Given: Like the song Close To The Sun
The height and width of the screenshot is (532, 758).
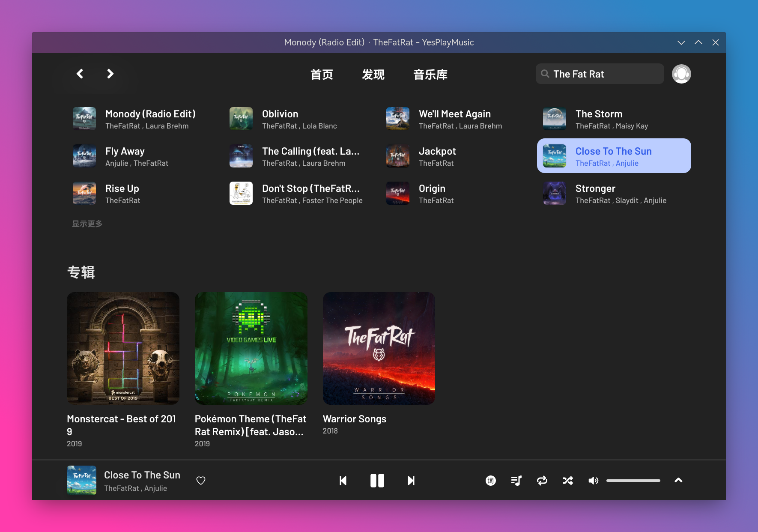Looking at the screenshot, I should tap(200, 480).
